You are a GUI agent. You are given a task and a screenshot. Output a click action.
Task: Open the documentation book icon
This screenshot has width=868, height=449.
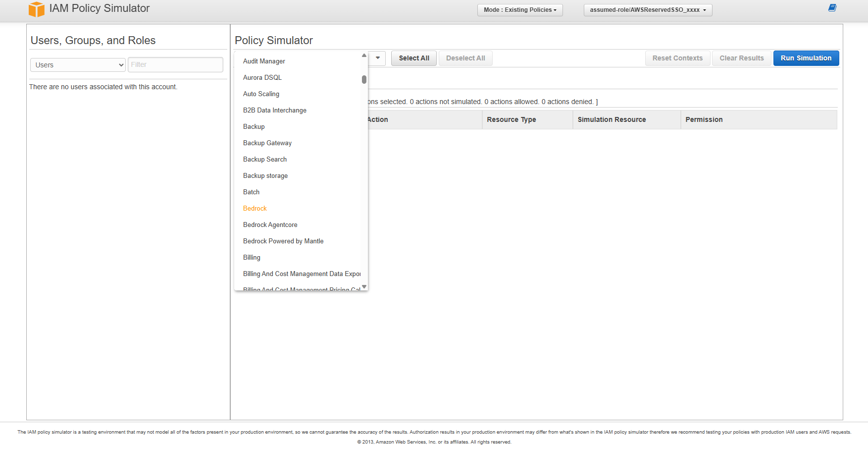[832, 8]
